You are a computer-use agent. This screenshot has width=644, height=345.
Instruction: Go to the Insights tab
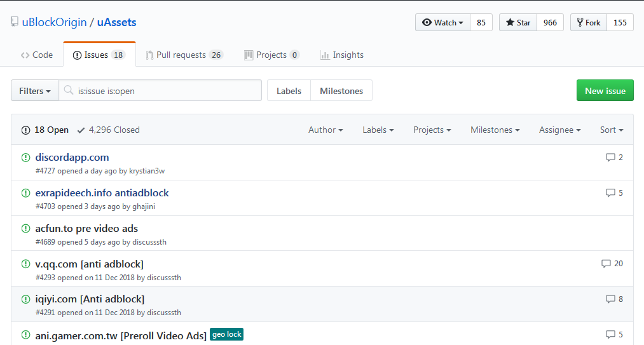[x=342, y=55]
